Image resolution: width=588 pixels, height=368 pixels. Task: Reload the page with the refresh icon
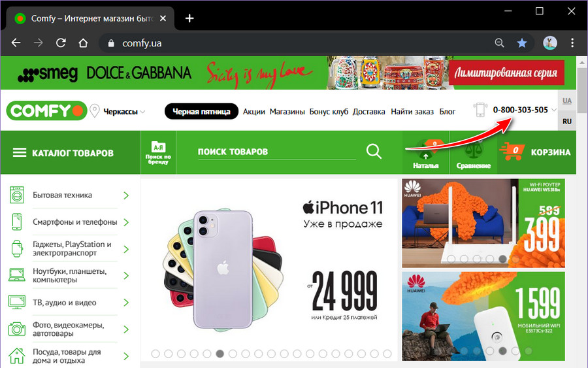[x=61, y=43]
